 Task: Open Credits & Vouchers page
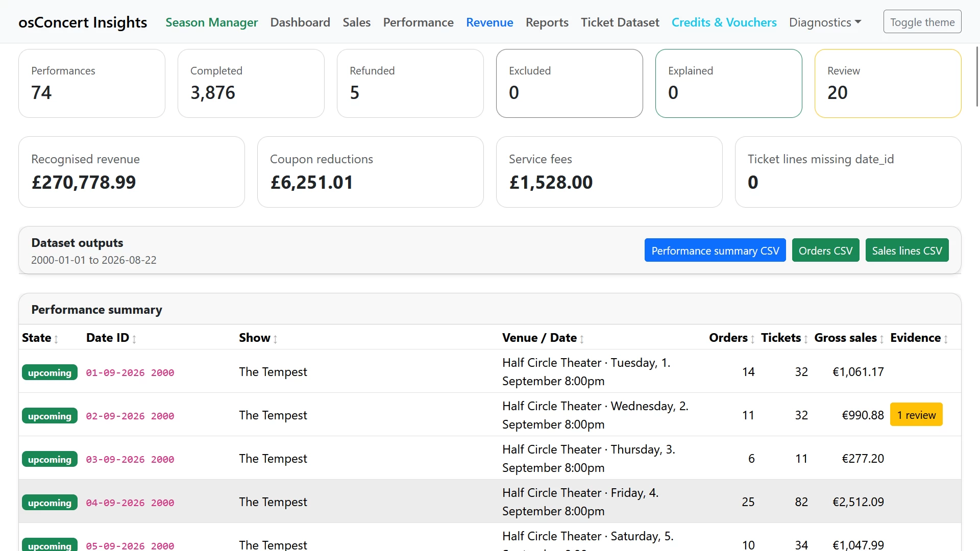pyautogui.click(x=724, y=22)
